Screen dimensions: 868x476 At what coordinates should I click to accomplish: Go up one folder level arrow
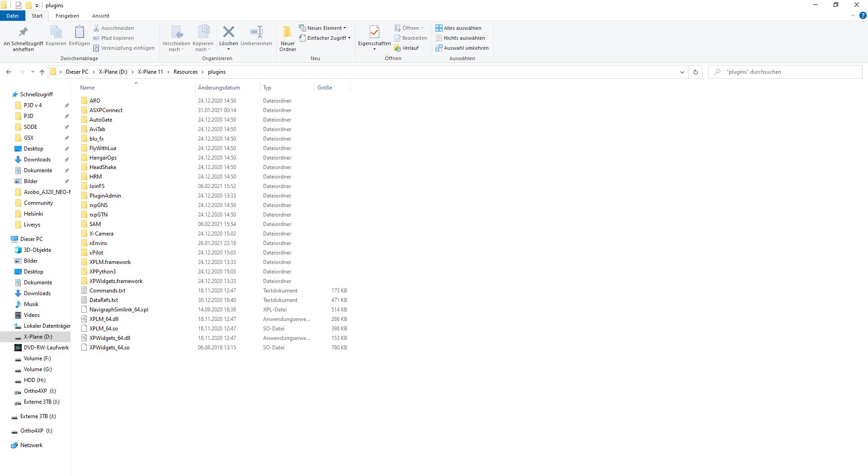(42, 72)
